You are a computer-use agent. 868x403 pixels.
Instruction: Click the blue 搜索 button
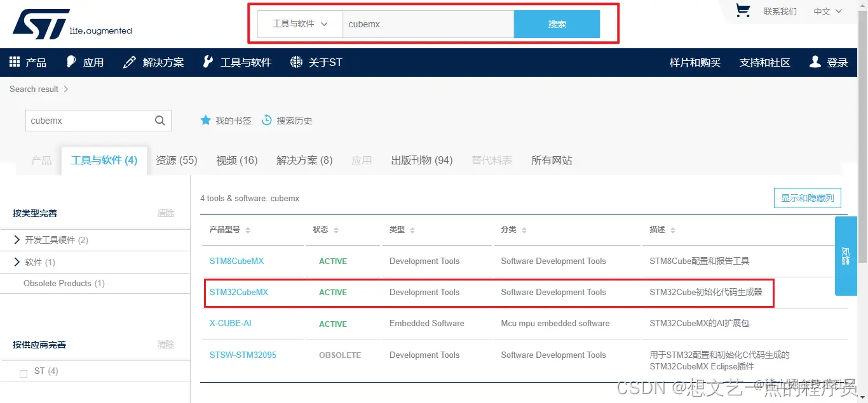pyautogui.click(x=557, y=24)
